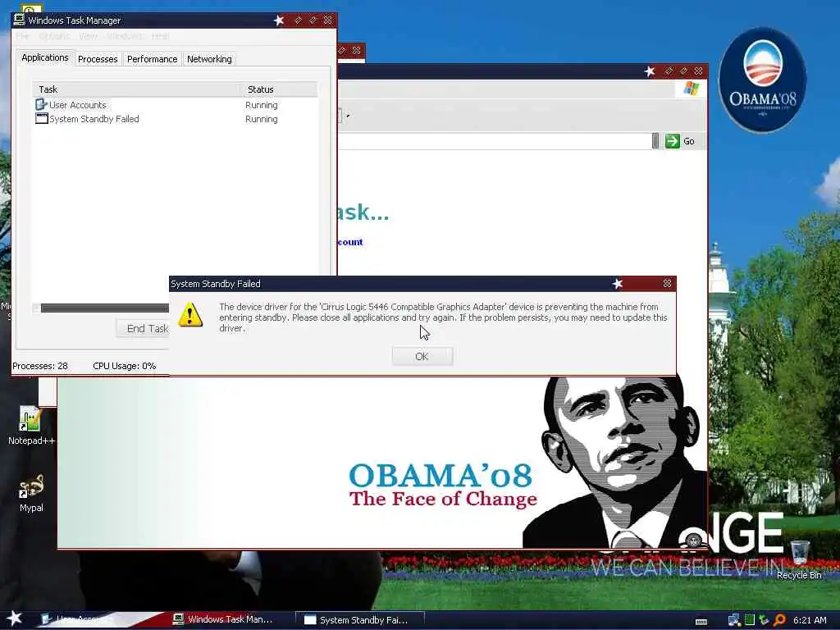Viewport: 840px width, 630px height.
Task: Click the orange magnifier tray icon
Action: 779,620
